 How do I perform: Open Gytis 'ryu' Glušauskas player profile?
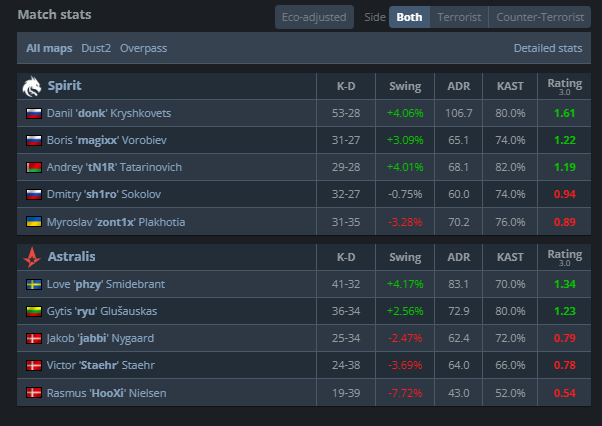(102, 311)
